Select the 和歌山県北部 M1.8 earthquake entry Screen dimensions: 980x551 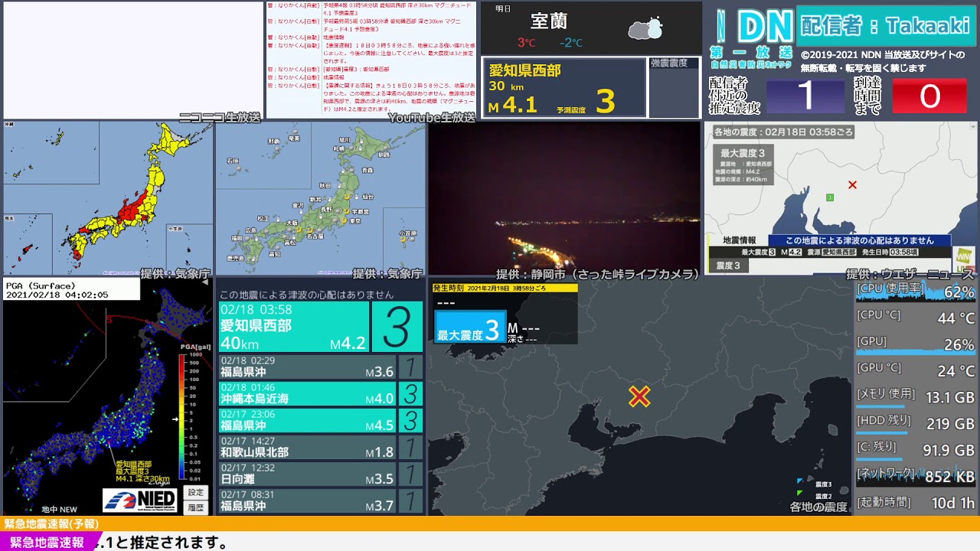(307, 447)
